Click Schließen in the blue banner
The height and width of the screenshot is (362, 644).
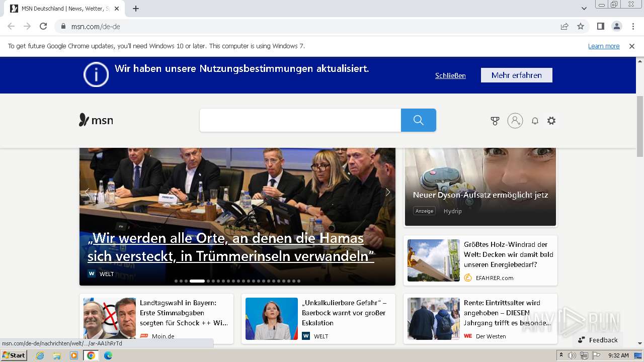450,75
